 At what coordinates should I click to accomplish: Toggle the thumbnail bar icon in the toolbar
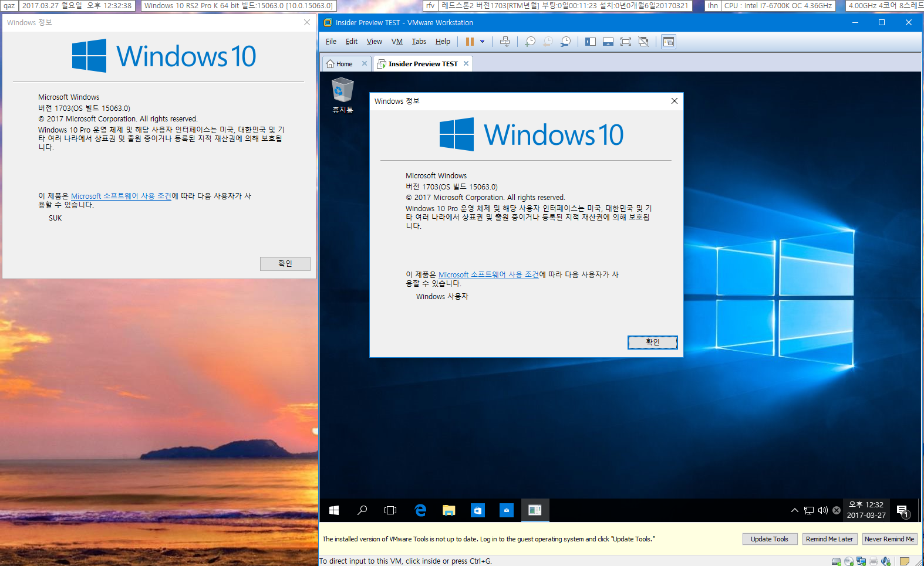click(608, 42)
